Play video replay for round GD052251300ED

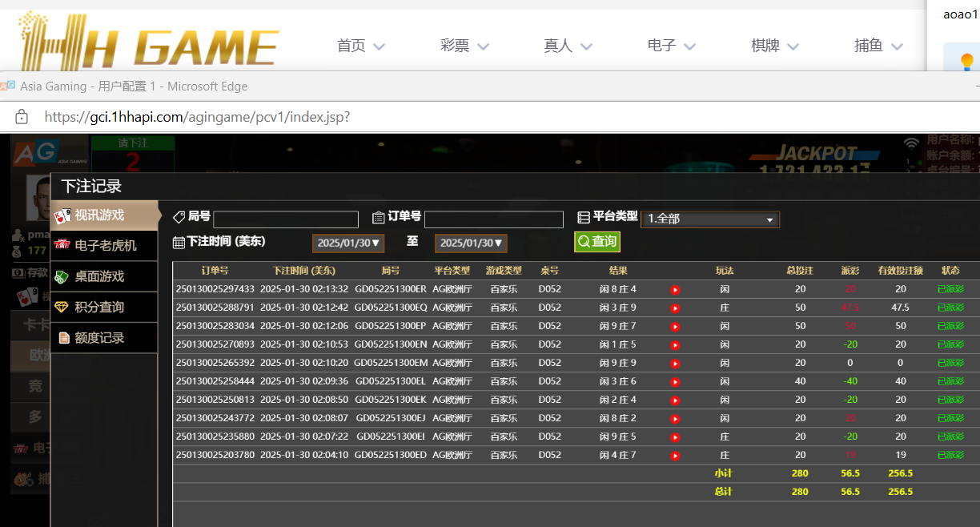click(x=675, y=456)
